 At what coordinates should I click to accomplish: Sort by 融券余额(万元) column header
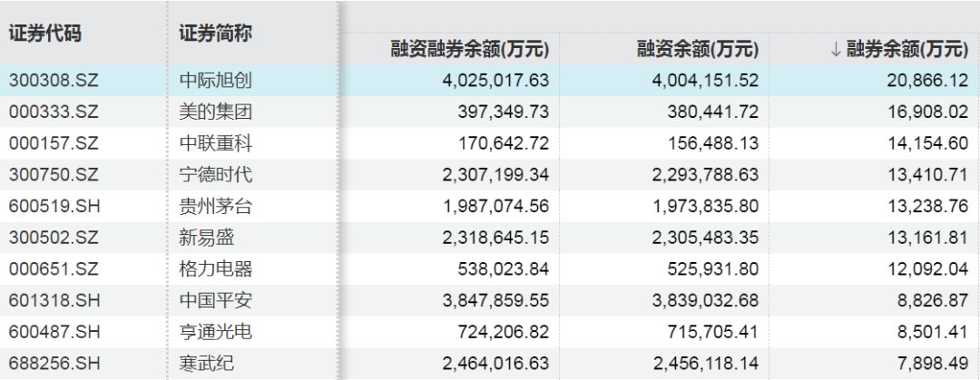coord(906,49)
